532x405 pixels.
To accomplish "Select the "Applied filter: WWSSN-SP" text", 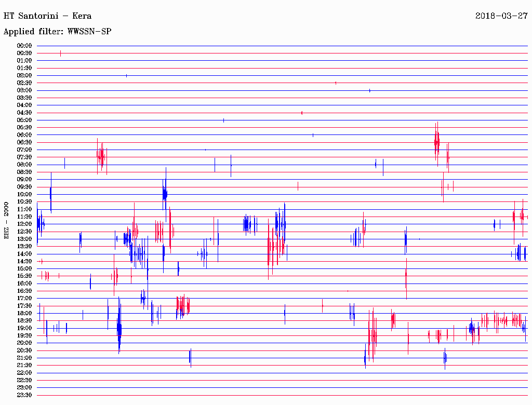I will click(57, 32).
